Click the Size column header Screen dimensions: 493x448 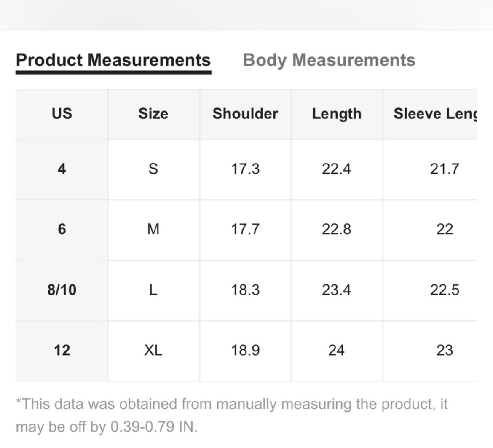(x=153, y=113)
